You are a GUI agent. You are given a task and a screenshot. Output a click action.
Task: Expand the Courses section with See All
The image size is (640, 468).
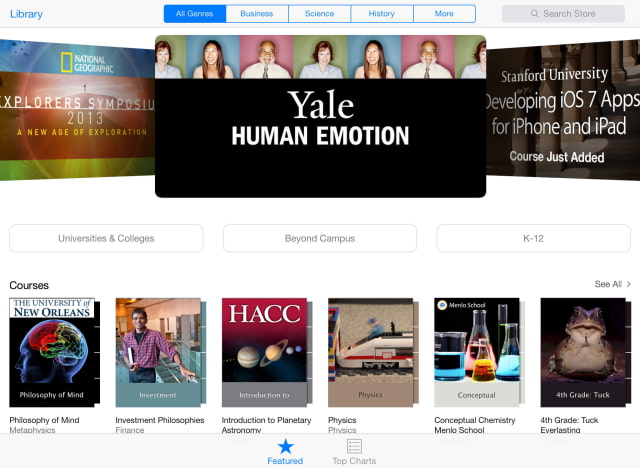tap(612, 284)
